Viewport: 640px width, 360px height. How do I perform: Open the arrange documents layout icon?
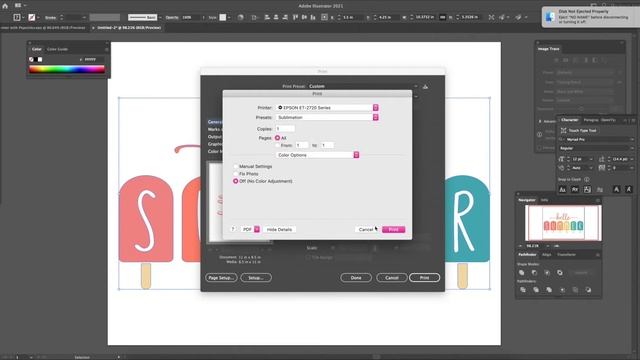(18, 6)
